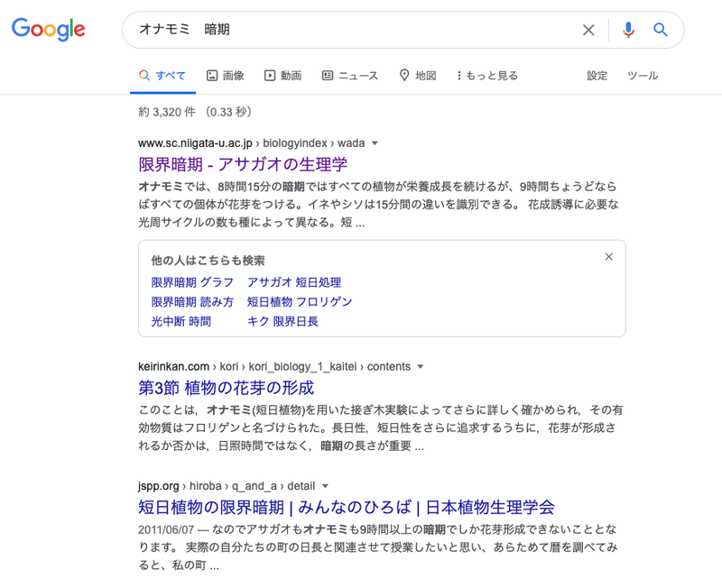Viewport: 722px width, 588px height.
Task: Switch to the 動画 tab
Action: 282,76
